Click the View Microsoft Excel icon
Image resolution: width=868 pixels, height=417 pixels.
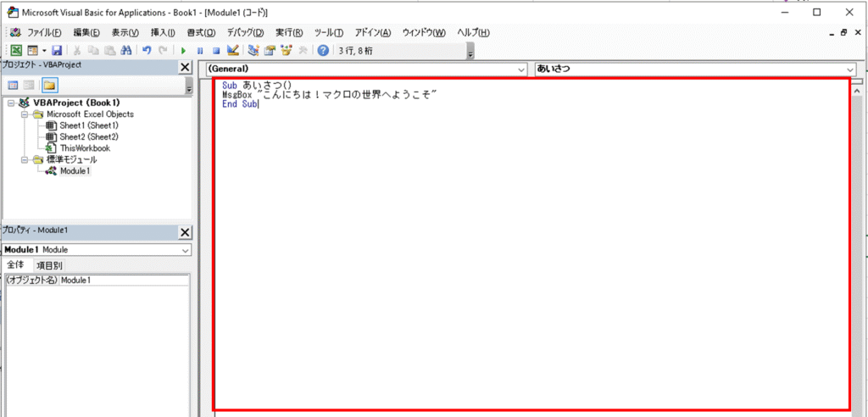click(17, 50)
